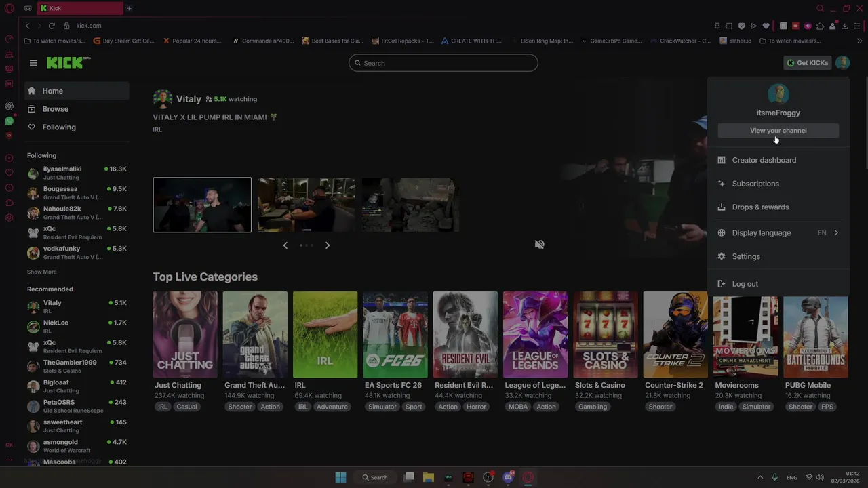Select the second featured stream thumbnail
868x488 pixels.
306,205
